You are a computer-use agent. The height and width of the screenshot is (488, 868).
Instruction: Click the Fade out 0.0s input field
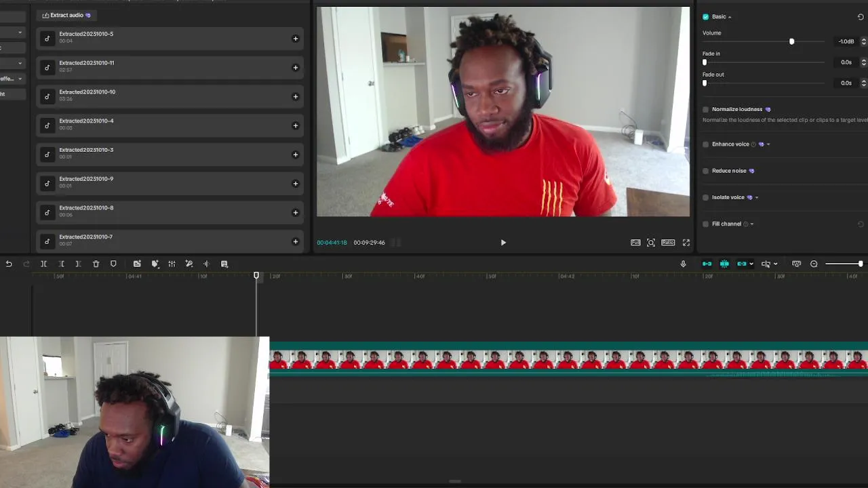[x=846, y=83]
